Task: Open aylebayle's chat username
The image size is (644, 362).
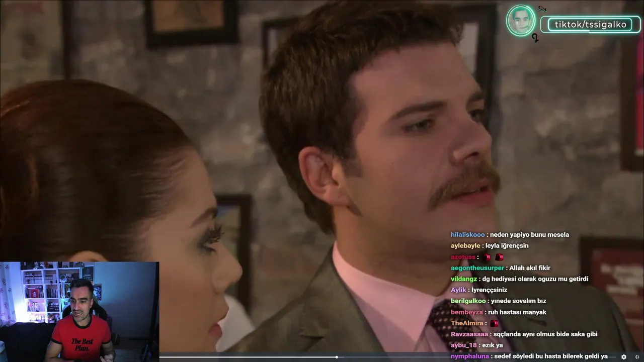Action: (465, 246)
